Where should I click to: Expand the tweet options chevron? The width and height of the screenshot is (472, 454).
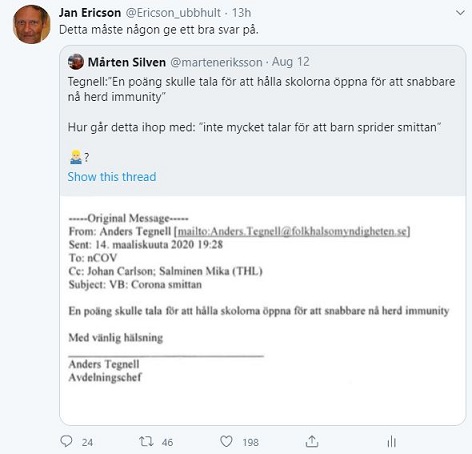[x=460, y=13]
